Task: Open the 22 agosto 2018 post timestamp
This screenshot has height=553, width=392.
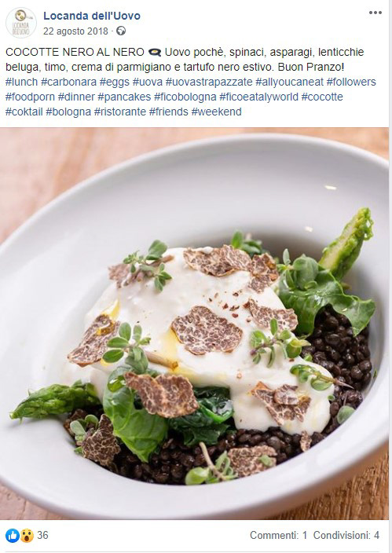Action: [x=76, y=31]
